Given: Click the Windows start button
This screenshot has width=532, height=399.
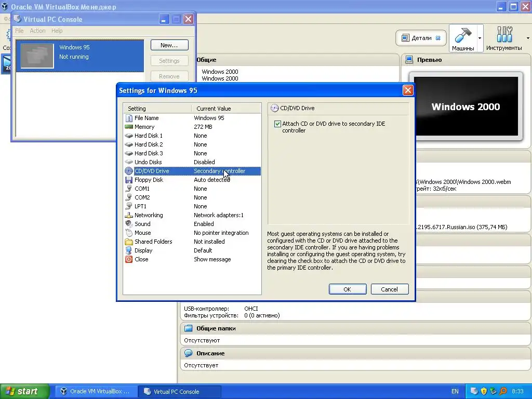Looking at the screenshot, I should [25, 391].
